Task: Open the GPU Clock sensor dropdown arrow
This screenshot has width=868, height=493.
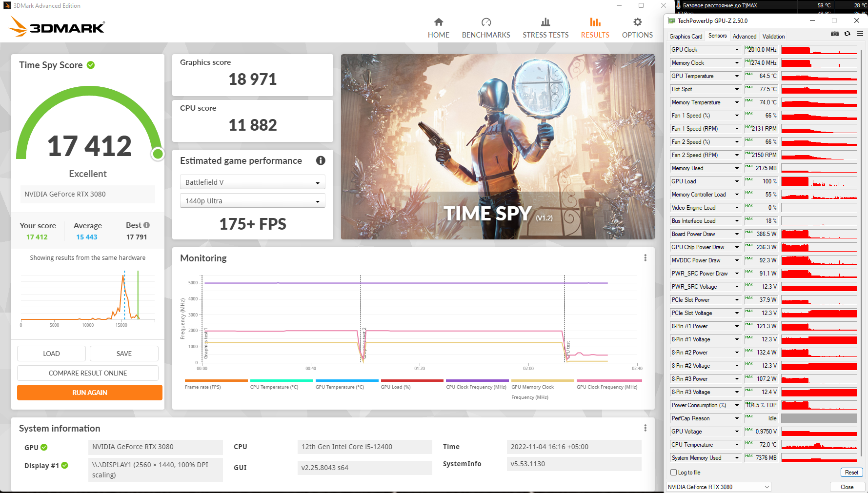Action: click(737, 50)
